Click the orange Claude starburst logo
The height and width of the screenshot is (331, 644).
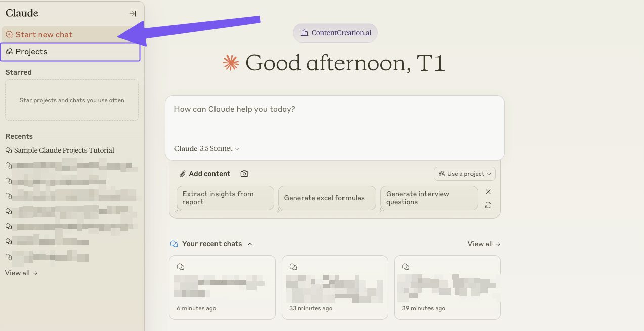(x=231, y=63)
